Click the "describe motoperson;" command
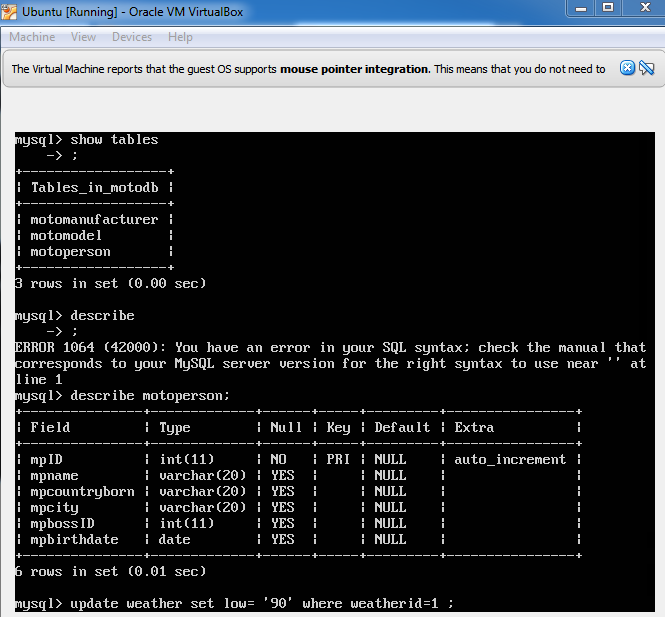665x617 pixels. (x=150, y=396)
